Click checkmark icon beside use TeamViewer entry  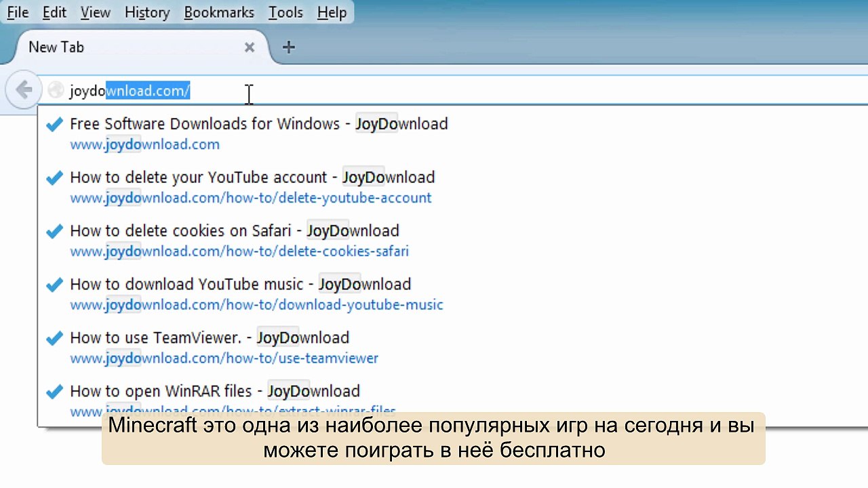[54, 338]
